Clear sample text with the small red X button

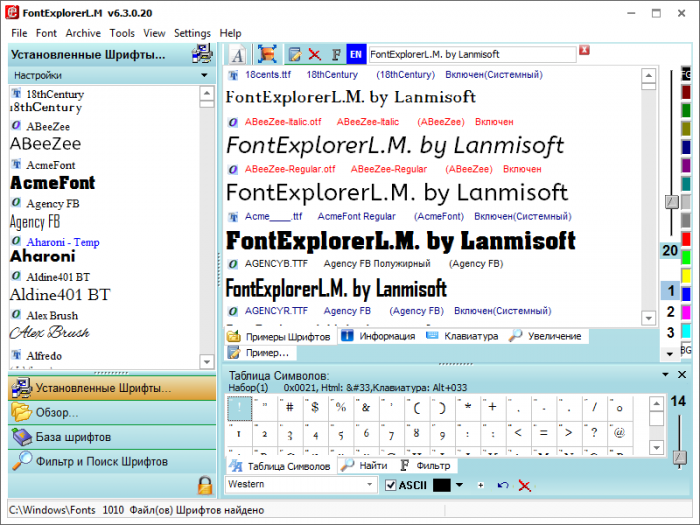584,50
